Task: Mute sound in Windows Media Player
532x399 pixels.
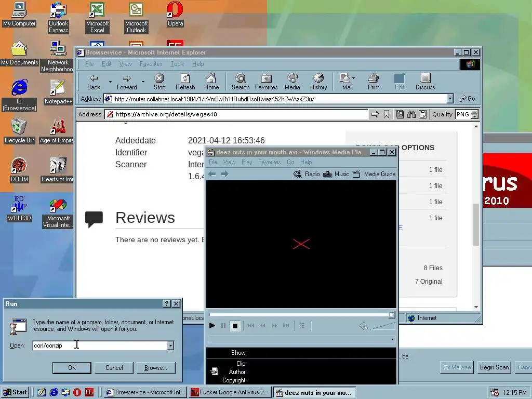Action: [364, 326]
